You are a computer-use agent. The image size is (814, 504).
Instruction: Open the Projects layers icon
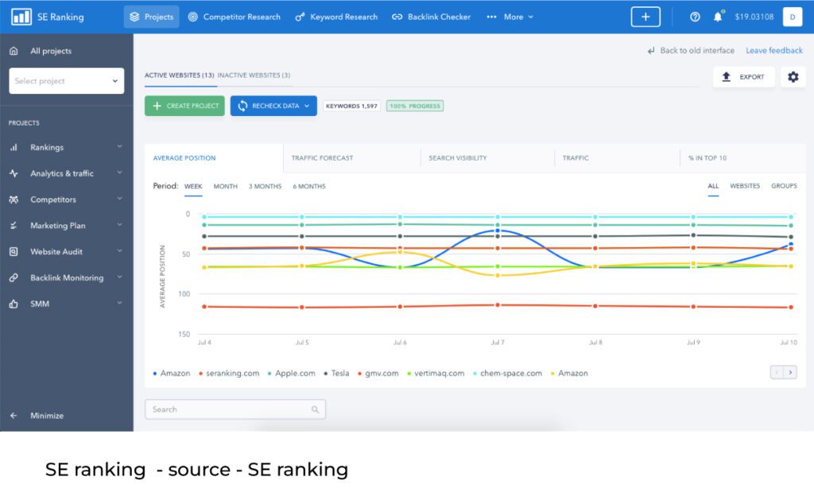tap(134, 17)
